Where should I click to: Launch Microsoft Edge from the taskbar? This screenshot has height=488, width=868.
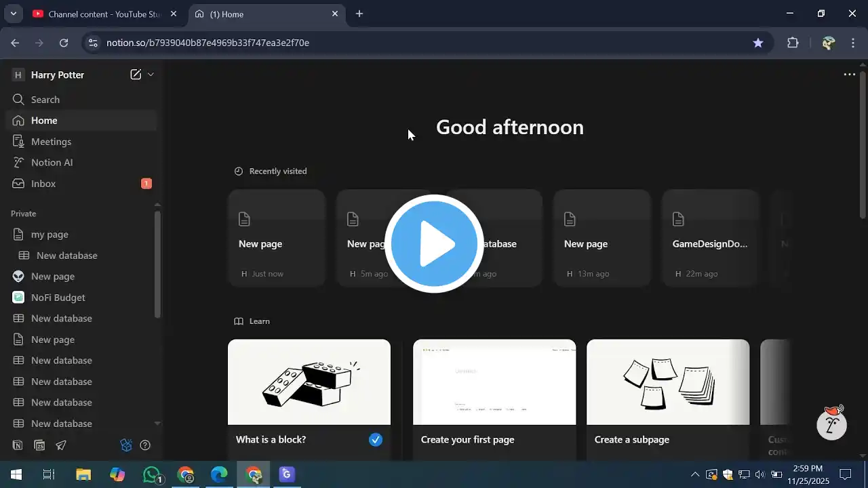[x=219, y=474]
